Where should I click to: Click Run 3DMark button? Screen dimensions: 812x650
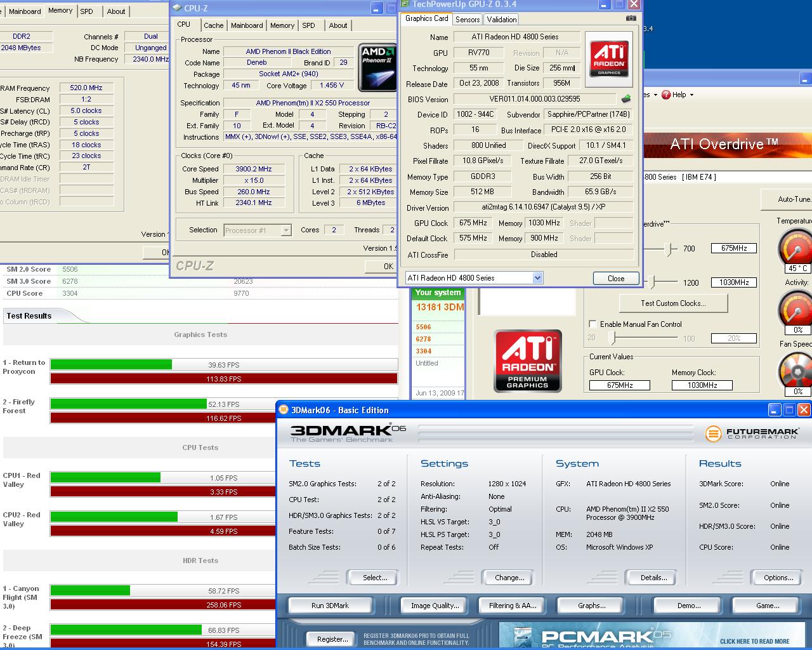click(x=330, y=606)
